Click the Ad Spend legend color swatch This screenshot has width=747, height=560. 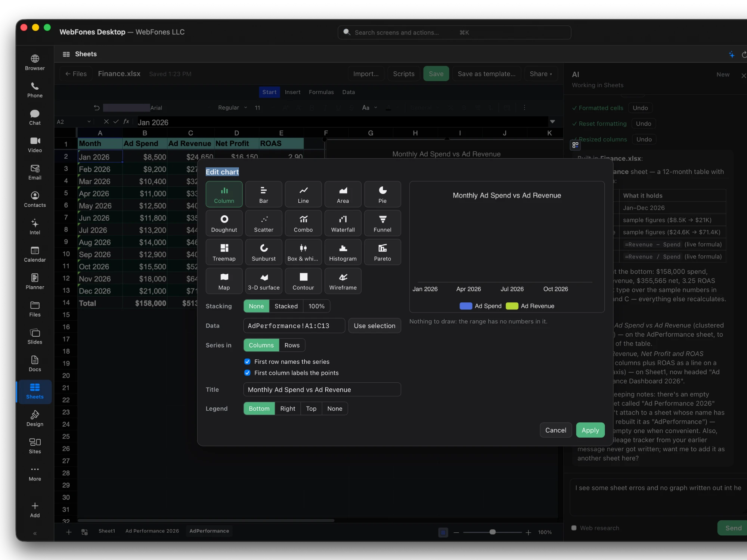point(465,306)
